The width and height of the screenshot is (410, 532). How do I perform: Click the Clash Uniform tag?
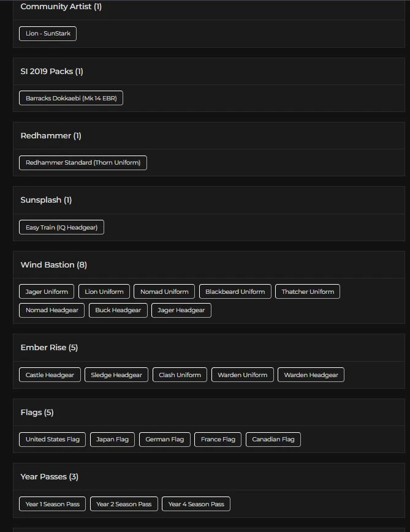point(180,375)
